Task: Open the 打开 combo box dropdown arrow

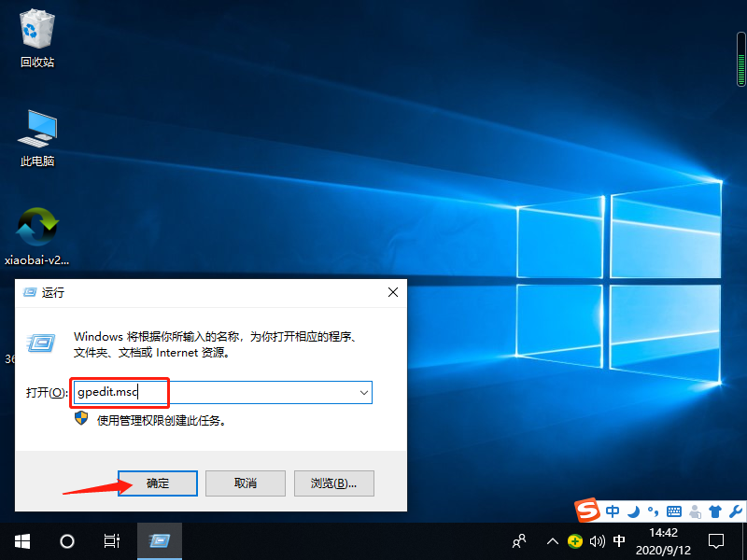Action: click(x=363, y=392)
